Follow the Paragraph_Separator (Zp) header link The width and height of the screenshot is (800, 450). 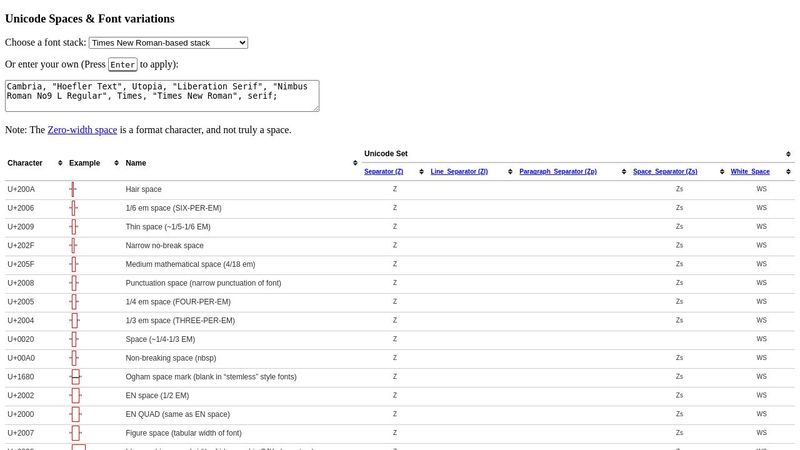557,172
